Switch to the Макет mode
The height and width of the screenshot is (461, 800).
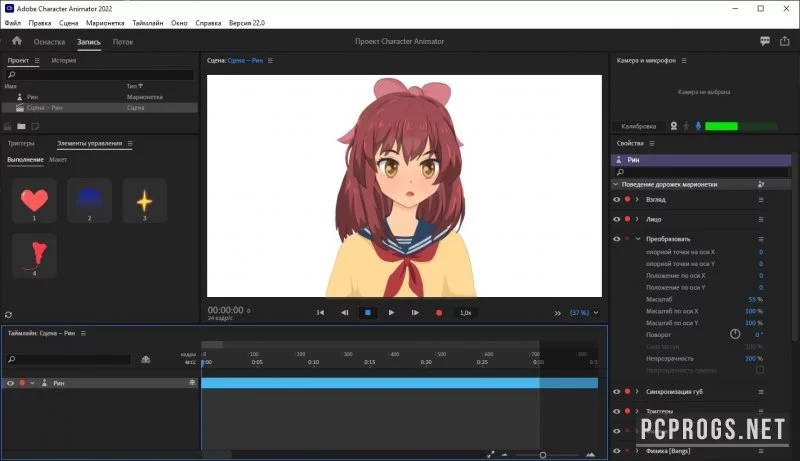click(58, 160)
